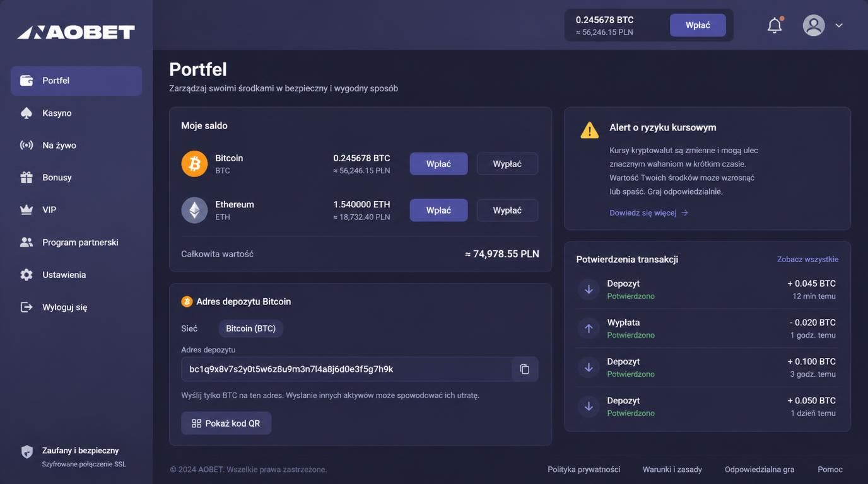The width and height of the screenshot is (868, 484).
Task: Open Polityka prywatności footer link
Action: click(584, 470)
